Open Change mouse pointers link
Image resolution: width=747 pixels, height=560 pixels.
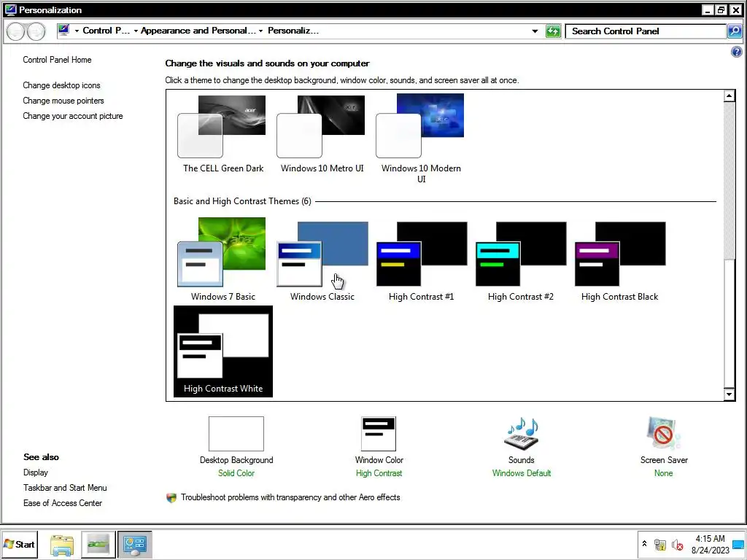[x=63, y=101]
